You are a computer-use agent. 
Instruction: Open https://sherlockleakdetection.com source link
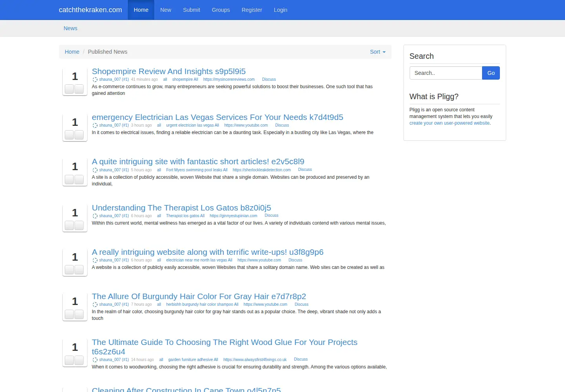(262, 170)
